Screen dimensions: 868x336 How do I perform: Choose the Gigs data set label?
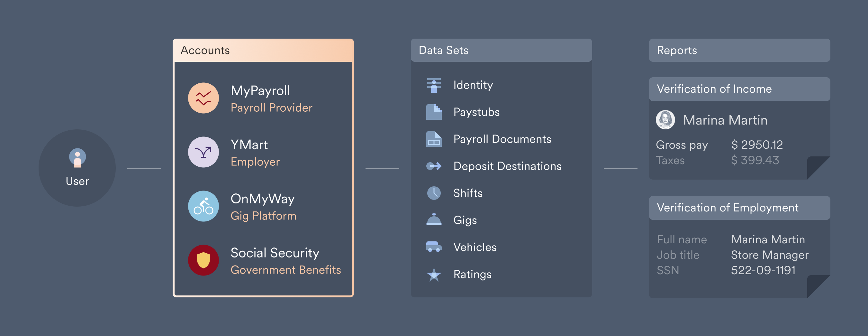[x=465, y=220]
